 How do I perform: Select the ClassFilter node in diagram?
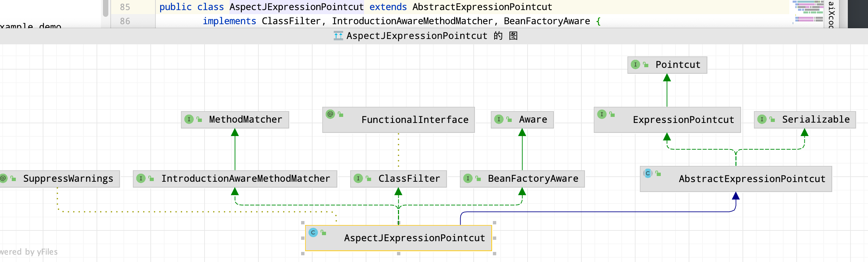coord(398,179)
